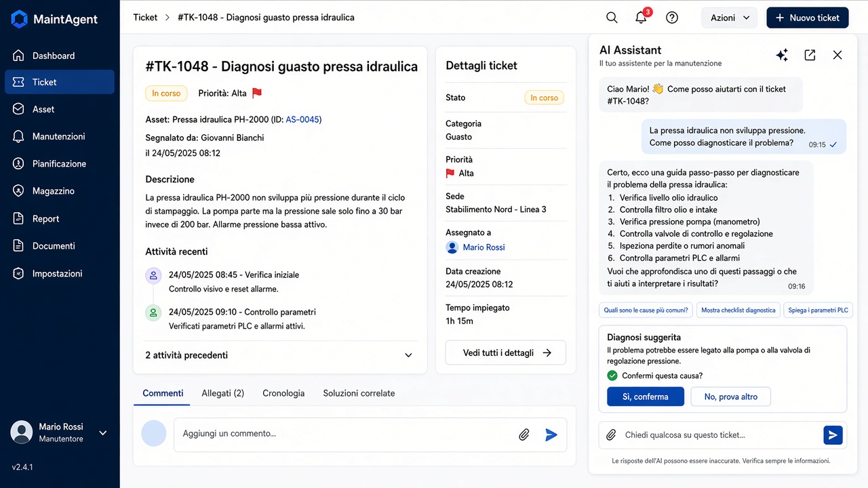868x488 pixels.
Task: Open Dashboard in sidebar
Action: pyautogui.click(x=60, y=56)
